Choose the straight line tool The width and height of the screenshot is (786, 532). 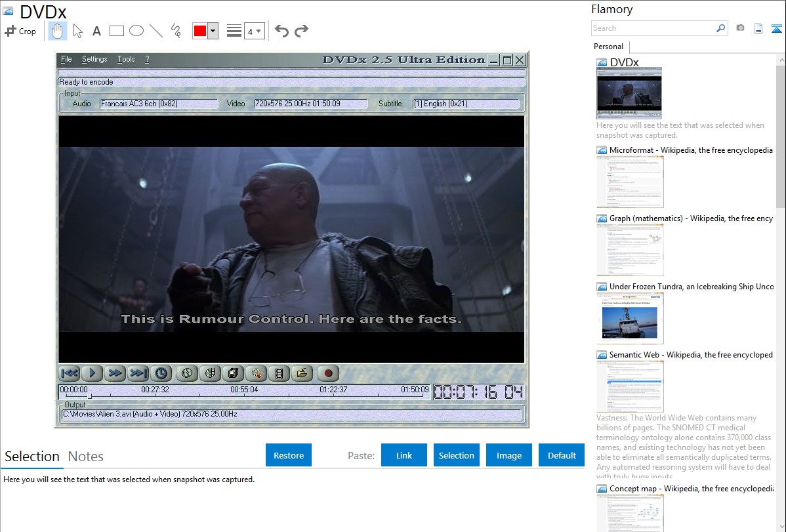(156, 31)
